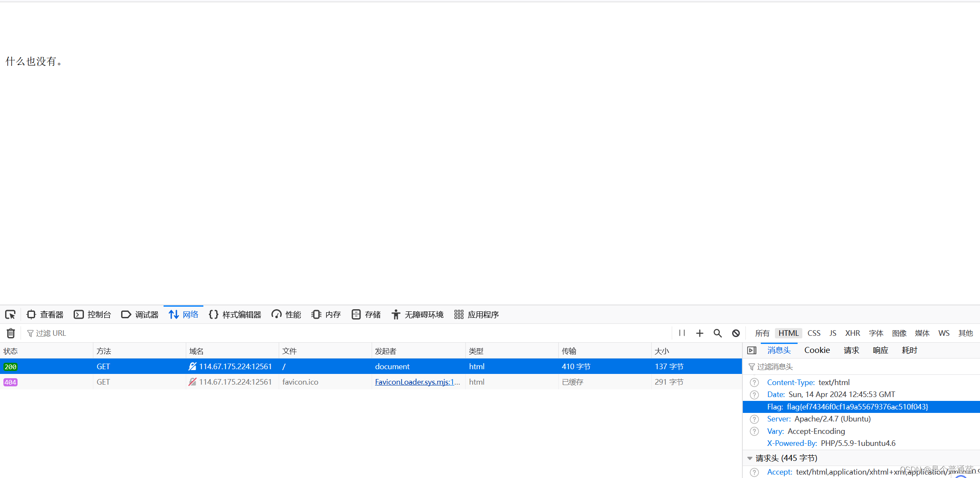Sort requests by the 状态 column header
This screenshot has height=478, width=980.
coord(11,351)
